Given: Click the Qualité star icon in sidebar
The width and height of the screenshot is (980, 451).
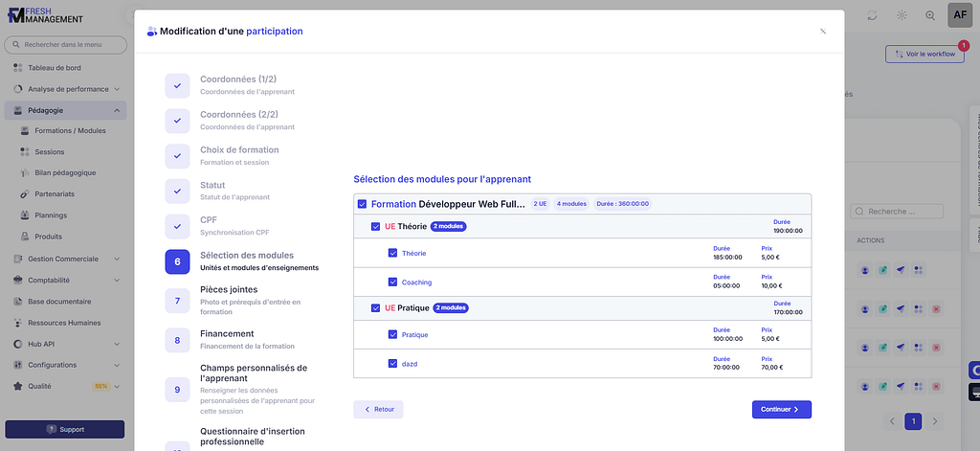Looking at the screenshot, I should (x=17, y=386).
